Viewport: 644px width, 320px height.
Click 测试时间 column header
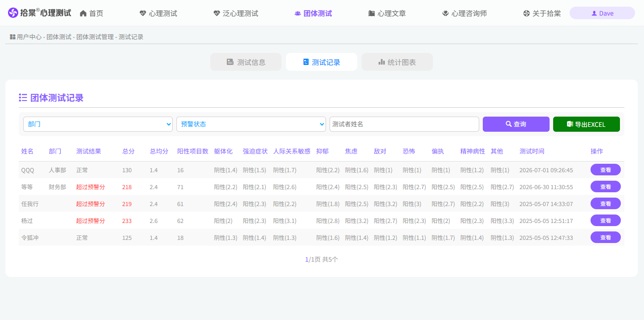click(532, 151)
